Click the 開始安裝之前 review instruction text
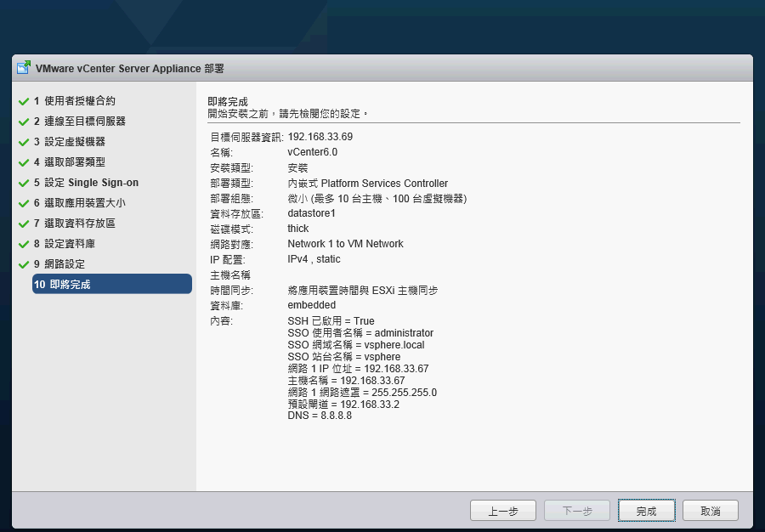Screen dimensions: 765x532 [288, 114]
